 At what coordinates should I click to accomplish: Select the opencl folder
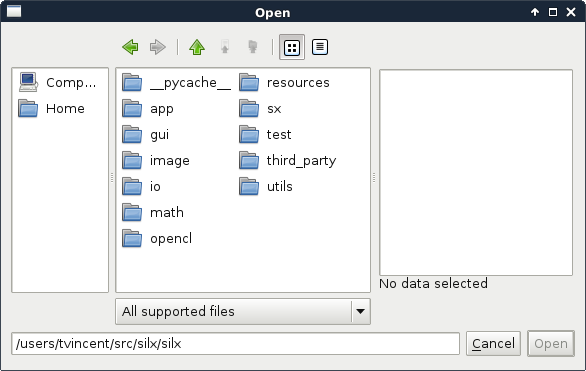click(157, 238)
